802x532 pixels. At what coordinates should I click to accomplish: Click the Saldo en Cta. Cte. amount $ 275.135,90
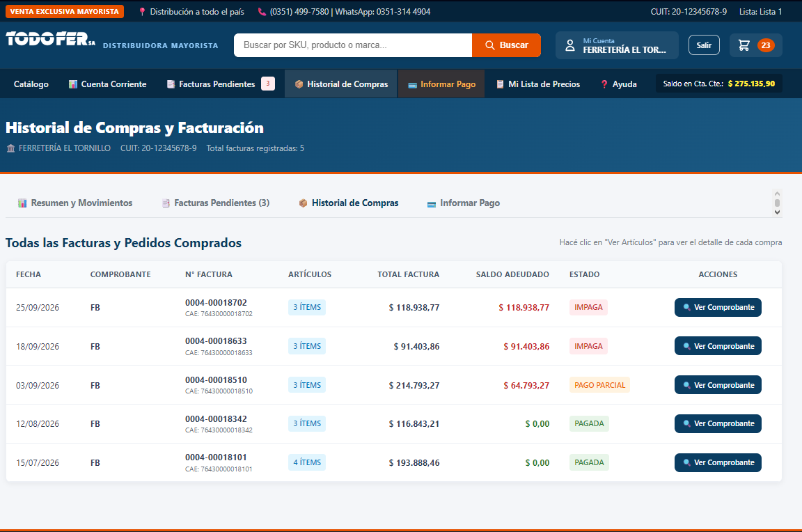pyautogui.click(x=751, y=84)
